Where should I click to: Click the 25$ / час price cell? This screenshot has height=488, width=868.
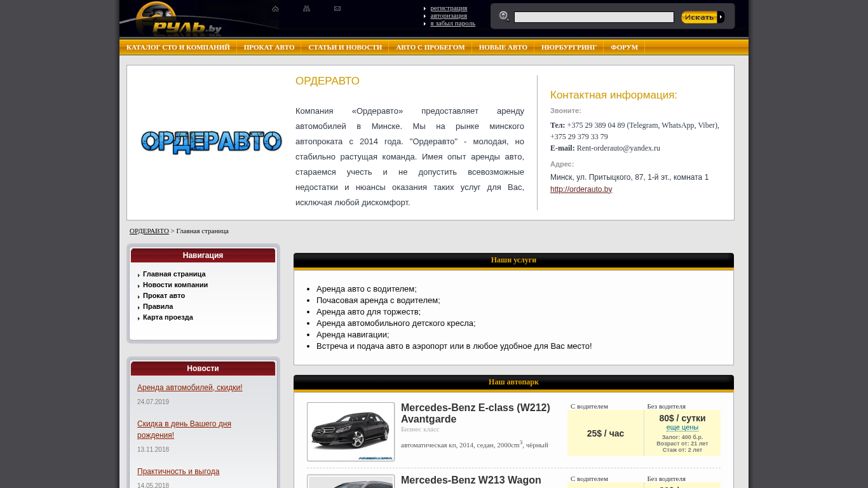coord(606,433)
